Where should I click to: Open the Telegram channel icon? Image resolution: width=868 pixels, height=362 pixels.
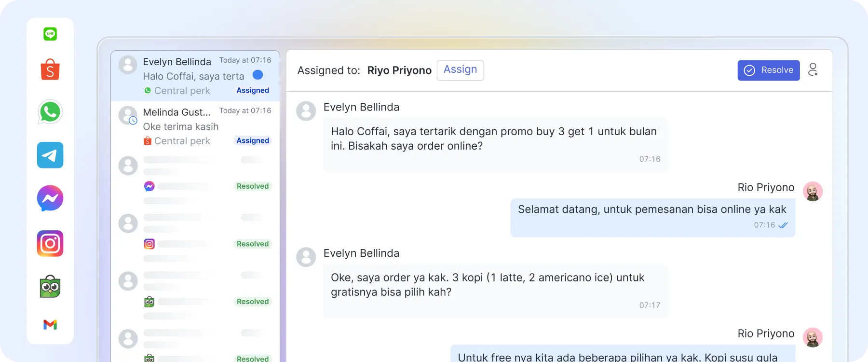coord(50,155)
